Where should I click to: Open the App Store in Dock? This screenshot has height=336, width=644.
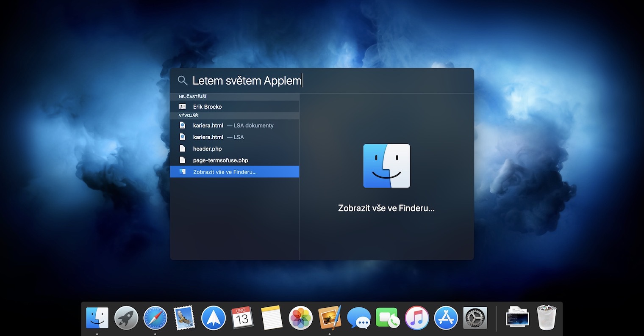[446, 318]
